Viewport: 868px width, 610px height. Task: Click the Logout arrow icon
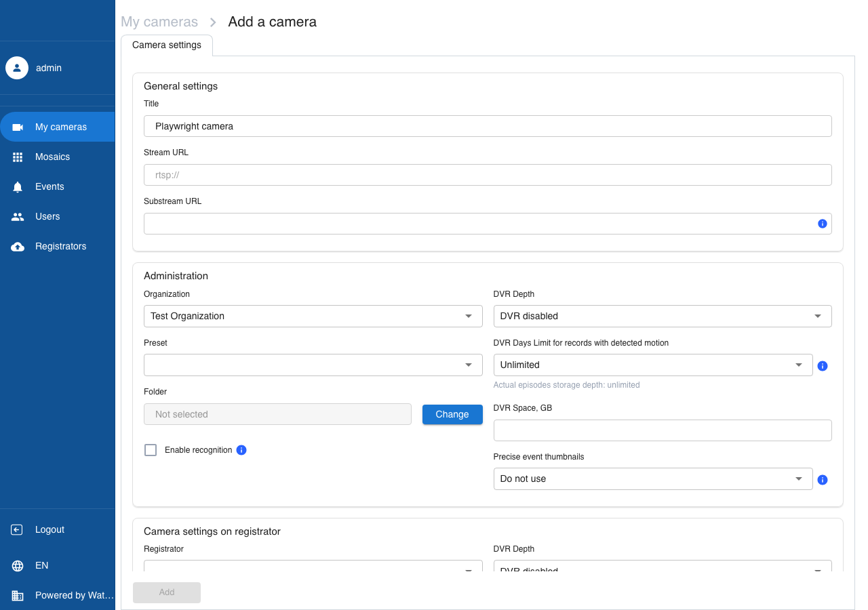pos(18,529)
